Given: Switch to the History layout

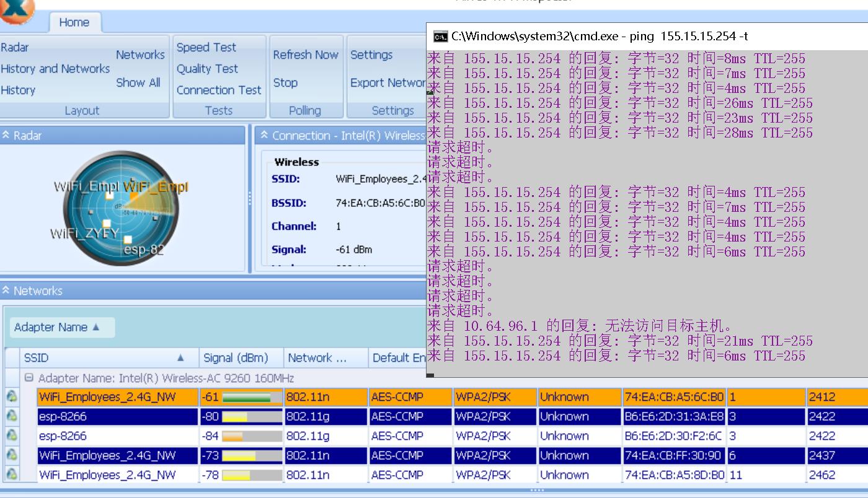Looking at the screenshot, I should click(18, 90).
